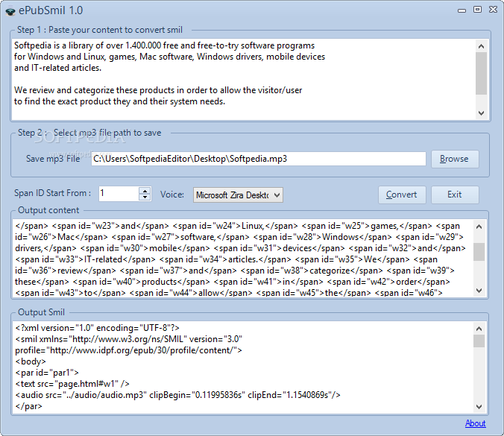Maximize the ePubSmil window
504x436 pixels.
pyautogui.click(x=478, y=10)
